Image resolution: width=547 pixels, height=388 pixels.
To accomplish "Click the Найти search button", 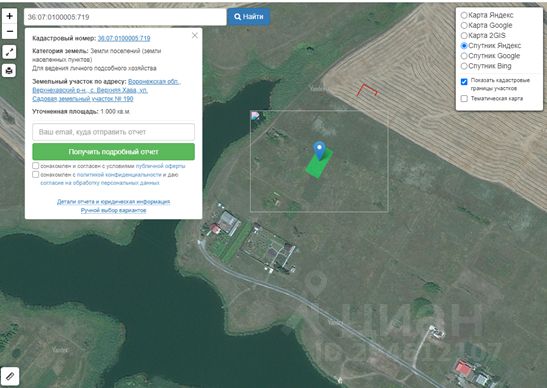I will (248, 17).
